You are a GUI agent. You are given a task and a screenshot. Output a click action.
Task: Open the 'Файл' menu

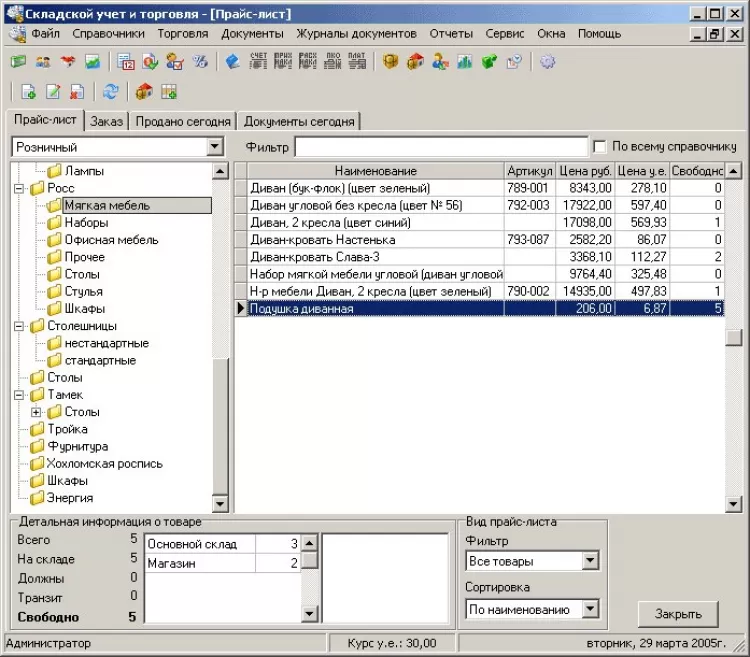[x=45, y=33]
